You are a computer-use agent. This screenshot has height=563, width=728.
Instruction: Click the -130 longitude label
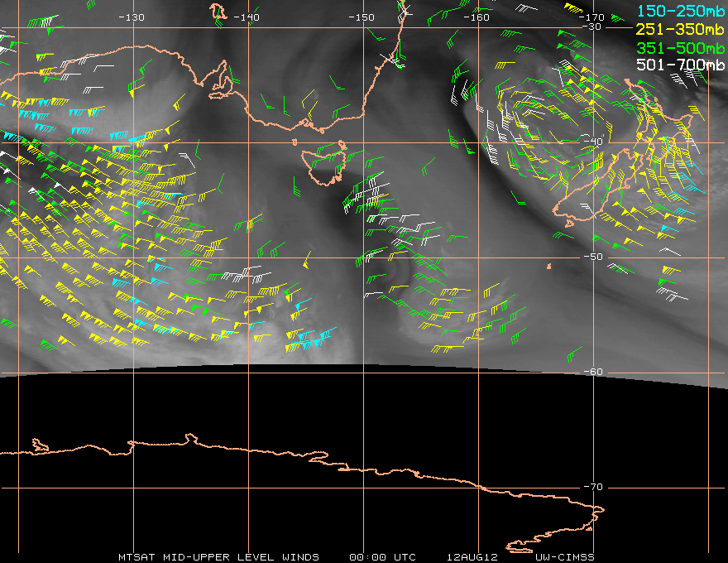tap(132, 17)
